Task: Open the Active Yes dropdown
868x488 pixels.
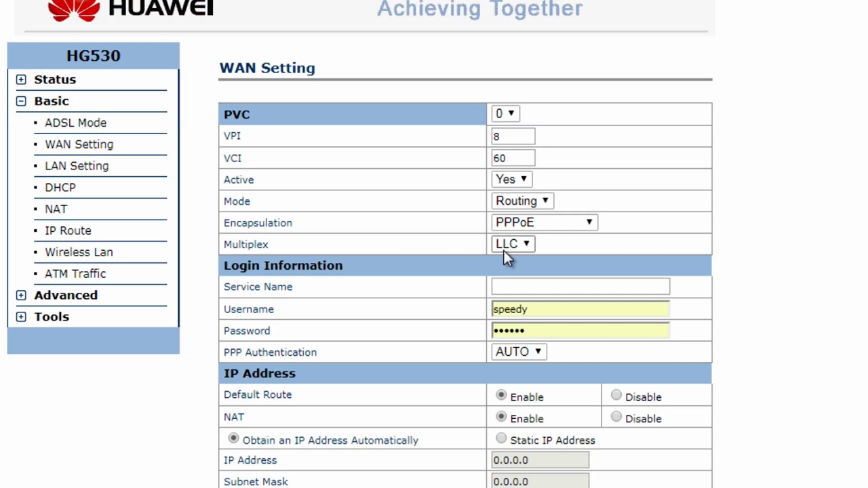Action: [512, 180]
